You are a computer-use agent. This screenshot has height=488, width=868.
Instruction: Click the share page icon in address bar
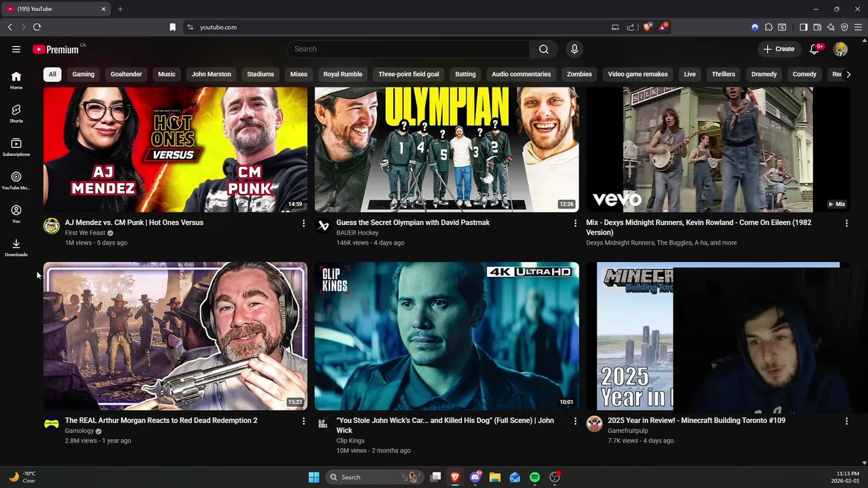coord(631,27)
